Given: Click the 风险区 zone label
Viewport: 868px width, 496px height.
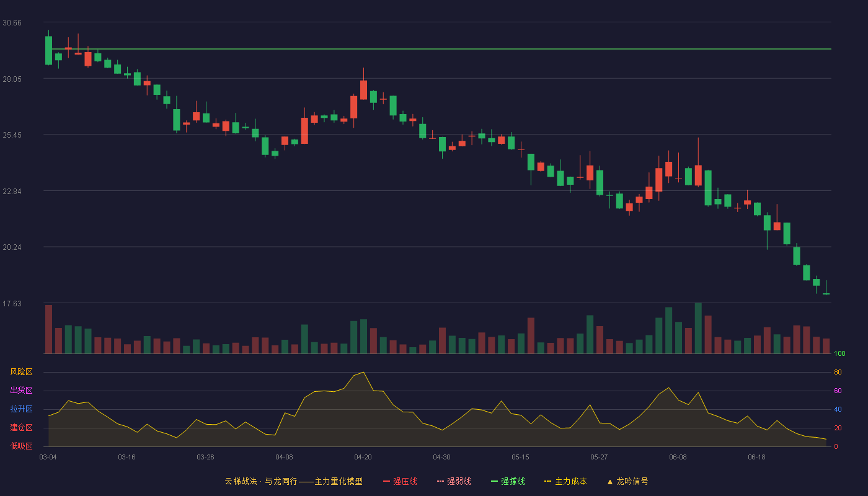Looking at the screenshot, I should (21, 372).
